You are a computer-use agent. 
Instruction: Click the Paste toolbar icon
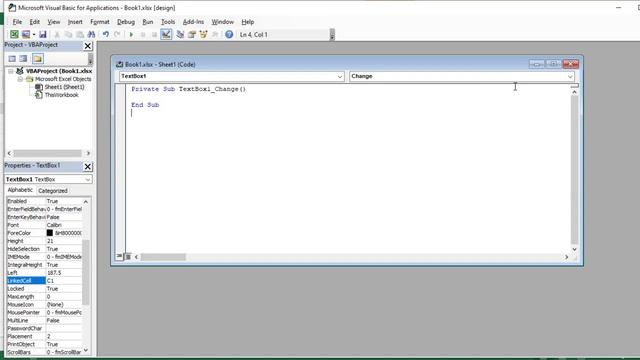click(80, 35)
